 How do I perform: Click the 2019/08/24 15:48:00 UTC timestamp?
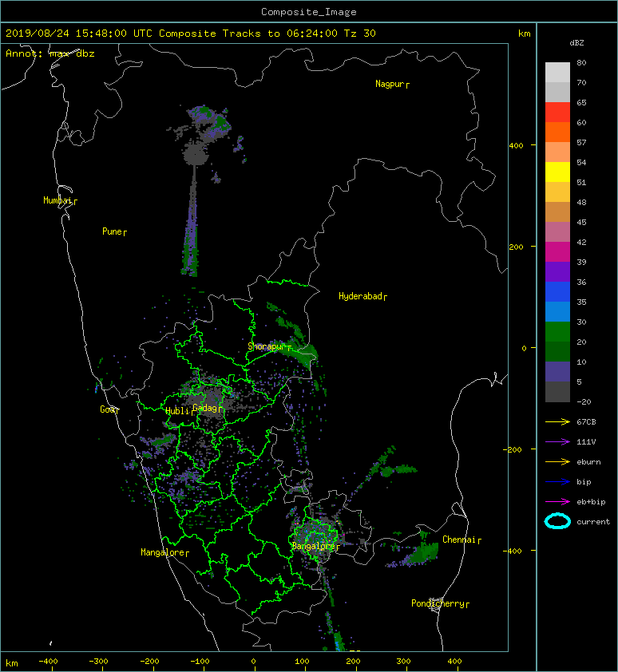click(78, 34)
